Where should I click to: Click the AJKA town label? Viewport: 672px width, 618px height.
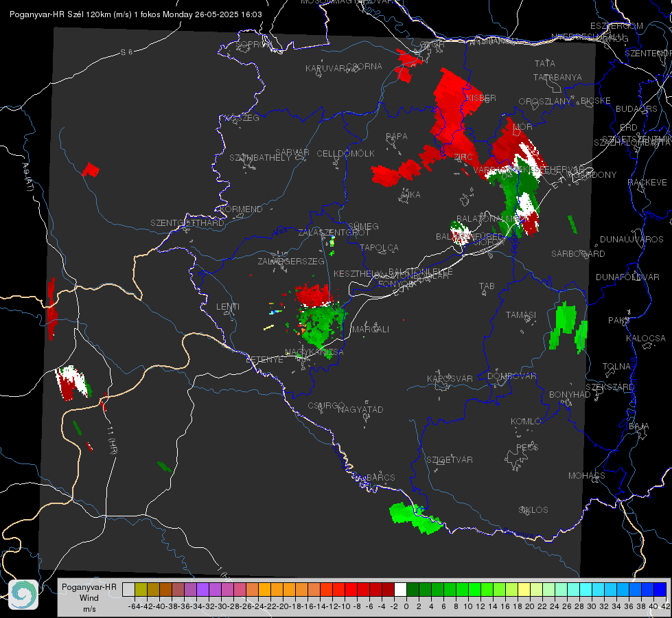coord(410,194)
